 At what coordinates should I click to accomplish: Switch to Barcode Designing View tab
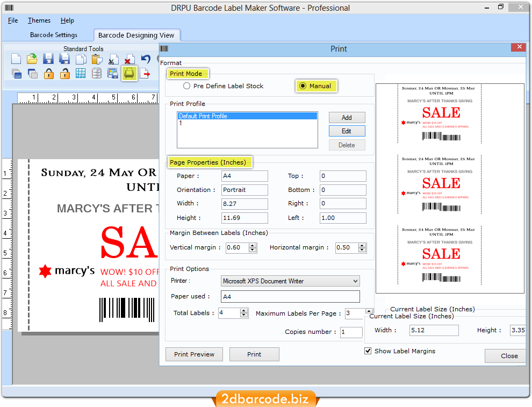pyautogui.click(x=136, y=35)
